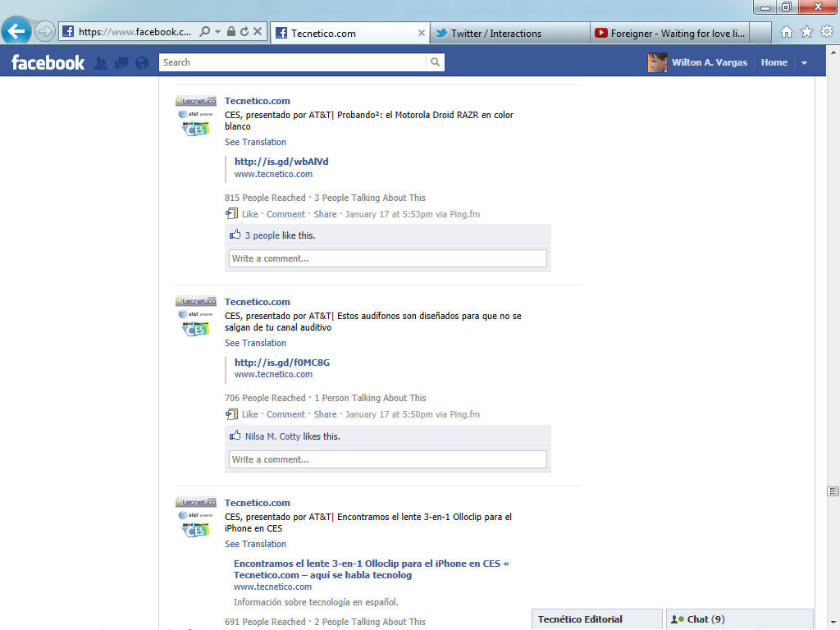
Task: Open the browser Tools gear icon
Action: click(827, 32)
